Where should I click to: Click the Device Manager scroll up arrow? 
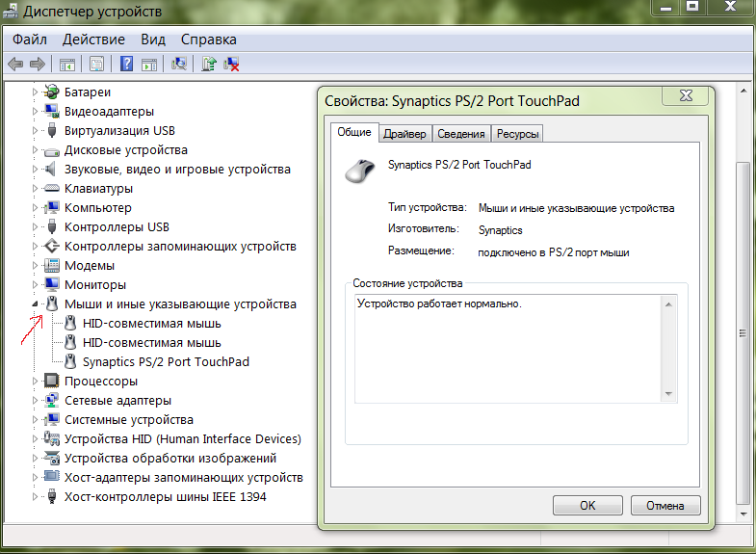(x=743, y=91)
